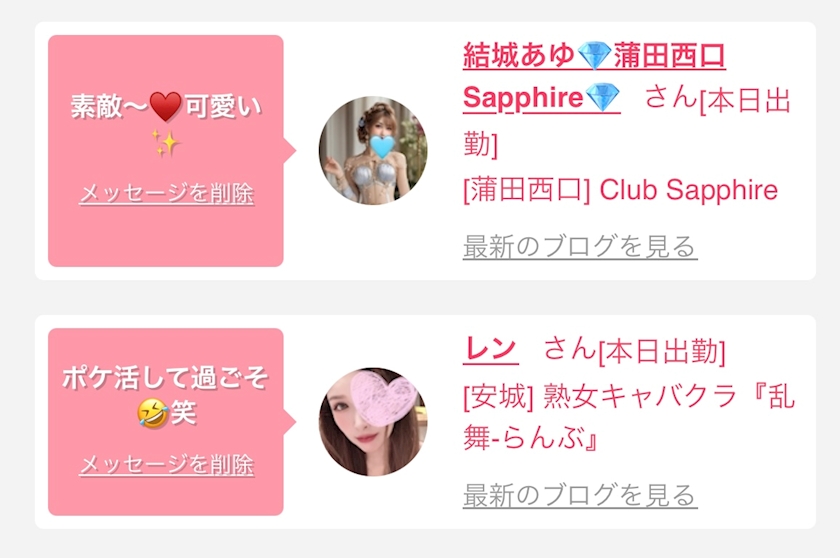Open レン's round avatar photo
This screenshot has width=840, height=558.
click(x=373, y=421)
